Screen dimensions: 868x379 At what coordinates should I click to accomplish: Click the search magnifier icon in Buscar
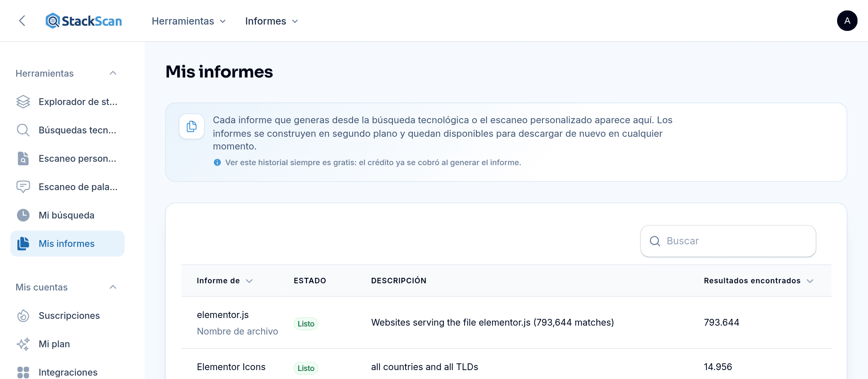click(x=655, y=241)
